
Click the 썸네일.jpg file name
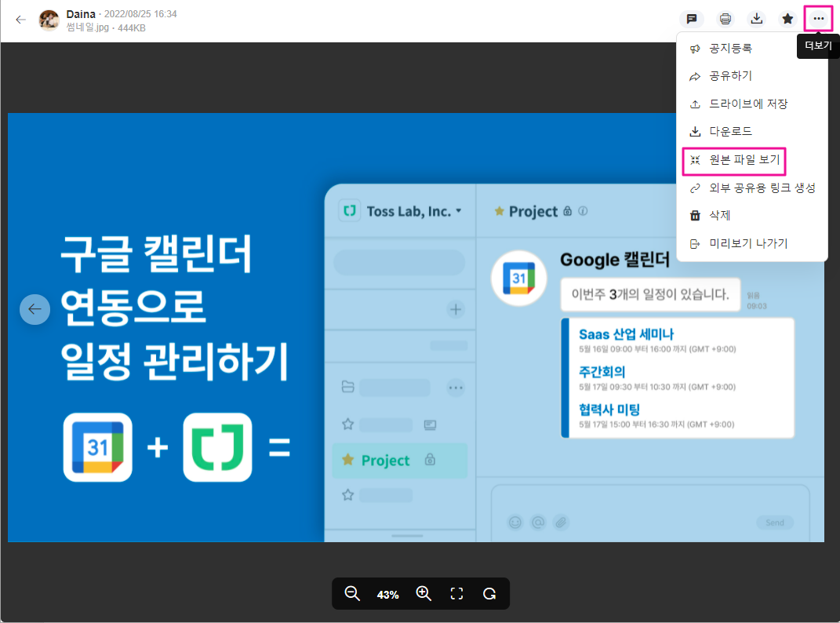point(87,28)
